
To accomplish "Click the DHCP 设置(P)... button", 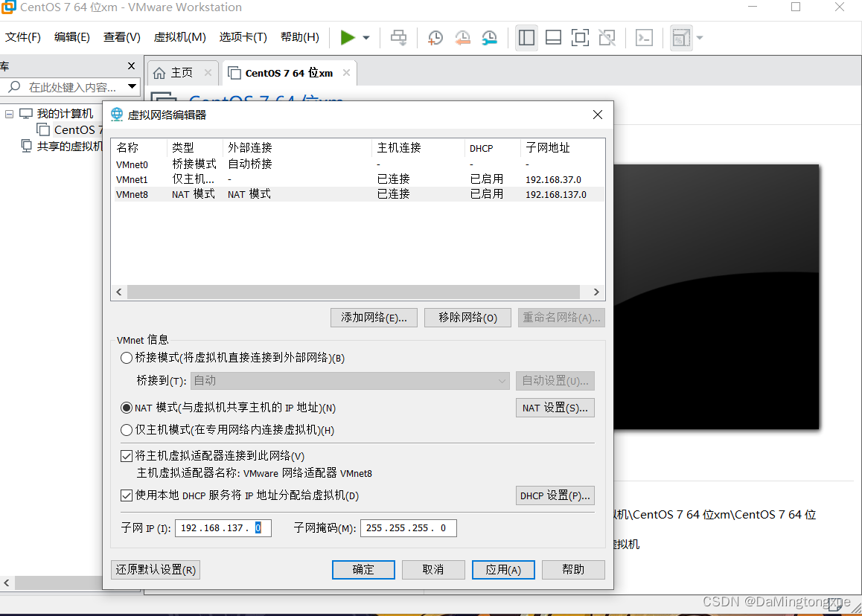I will point(555,495).
